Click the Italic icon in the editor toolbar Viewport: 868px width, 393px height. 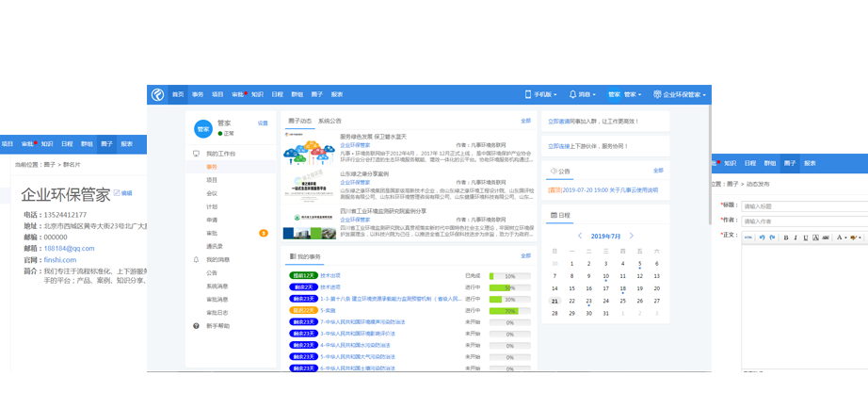coord(796,237)
